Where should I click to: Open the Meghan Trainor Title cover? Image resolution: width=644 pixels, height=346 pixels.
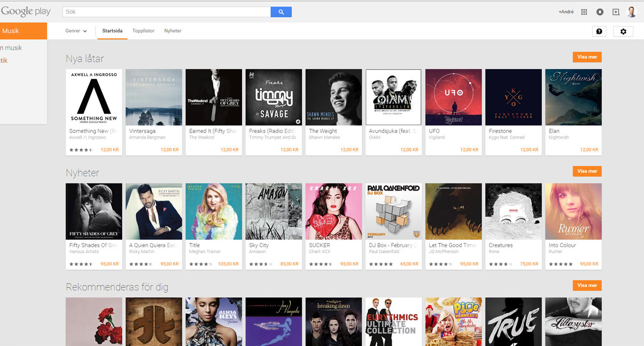pyautogui.click(x=214, y=211)
